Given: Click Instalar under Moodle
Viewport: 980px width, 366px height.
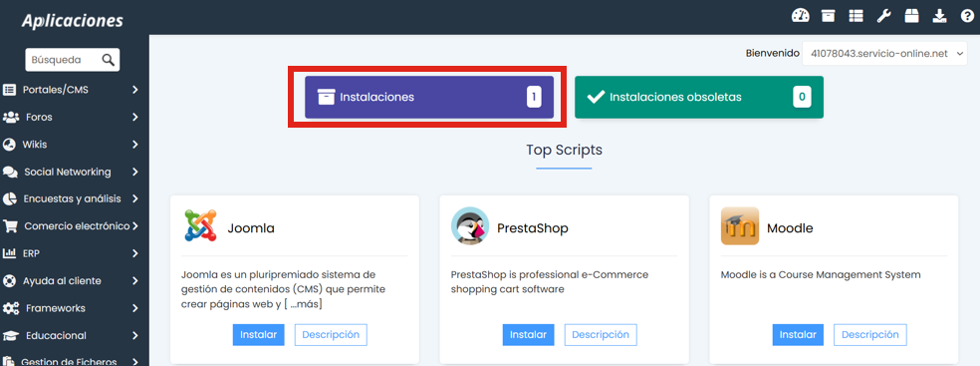Looking at the screenshot, I should click(798, 335).
